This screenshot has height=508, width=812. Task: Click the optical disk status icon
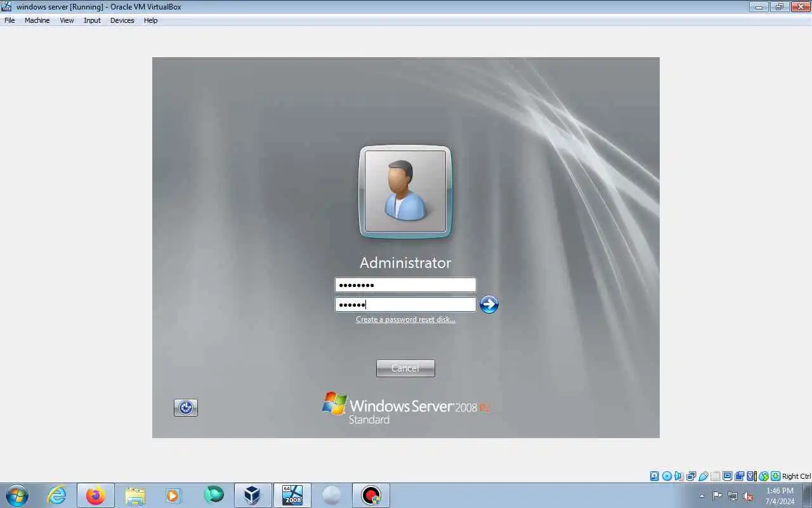[667, 476]
